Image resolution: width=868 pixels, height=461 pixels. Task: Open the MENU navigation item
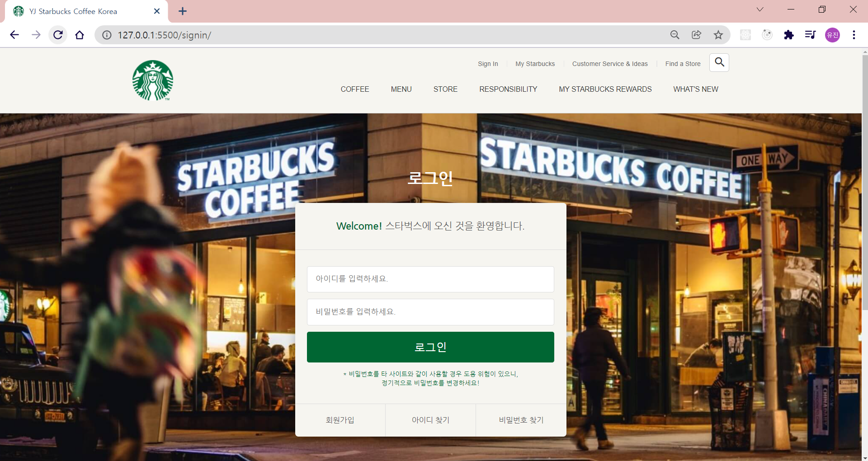click(x=401, y=89)
